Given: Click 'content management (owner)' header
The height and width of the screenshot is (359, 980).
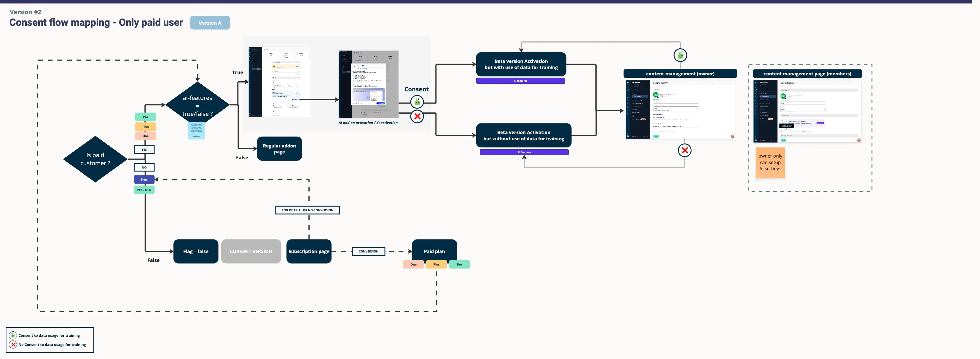Looking at the screenshot, I should click(x=680, y=74).
